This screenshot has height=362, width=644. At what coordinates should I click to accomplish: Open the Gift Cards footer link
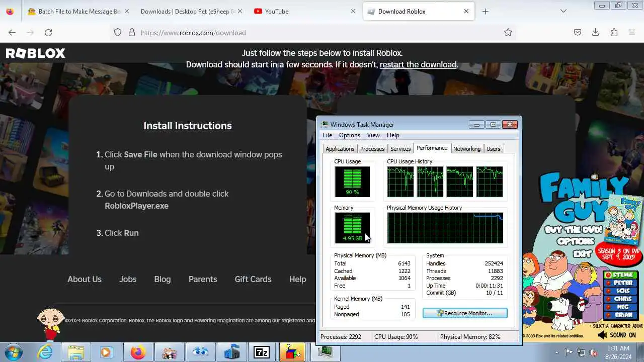[x=253, y=279]
